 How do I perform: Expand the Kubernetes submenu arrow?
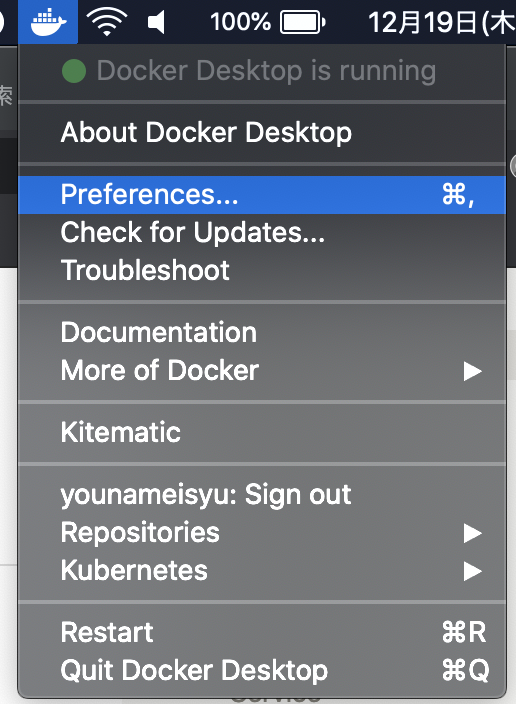click(x=473, y=571)
